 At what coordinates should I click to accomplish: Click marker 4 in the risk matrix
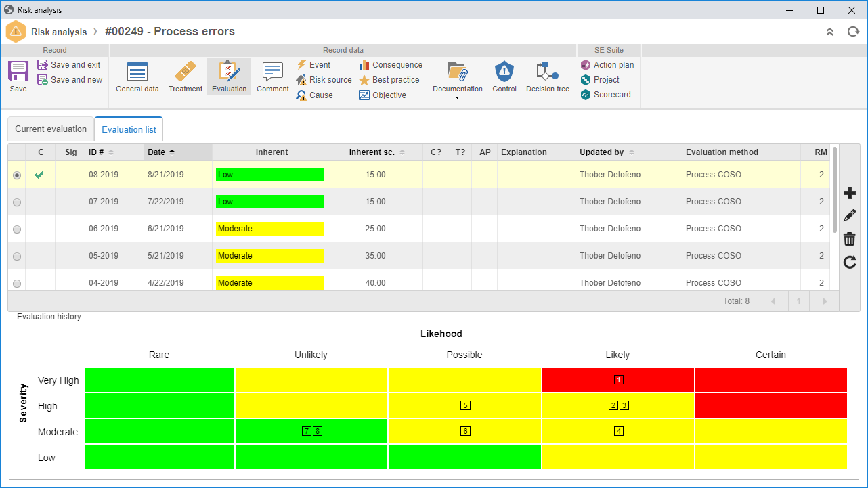[619, 431]
